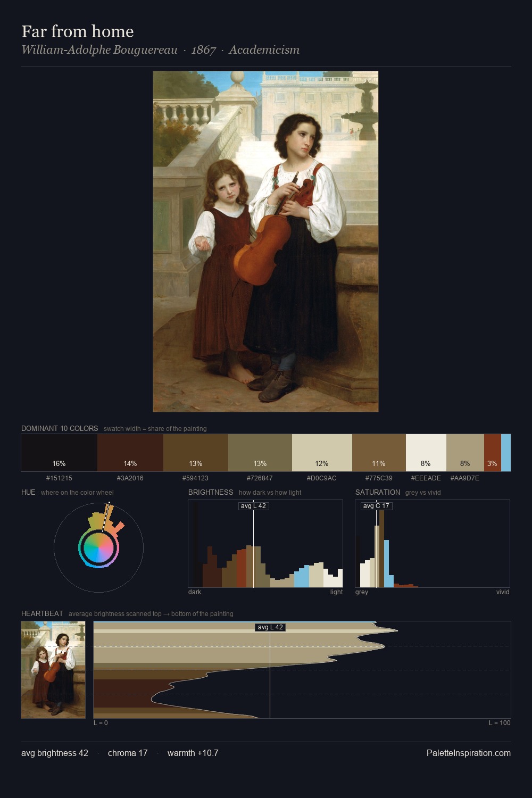The height and width of the screenshot is (798, 532).
Task: Click 'avg L 42' in the heartbeat chart
Action: point(270,627)
